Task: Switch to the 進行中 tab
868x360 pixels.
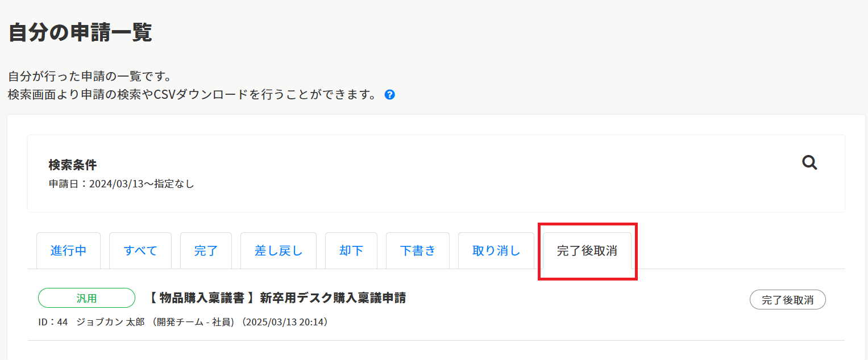Action: click(68, 250)
